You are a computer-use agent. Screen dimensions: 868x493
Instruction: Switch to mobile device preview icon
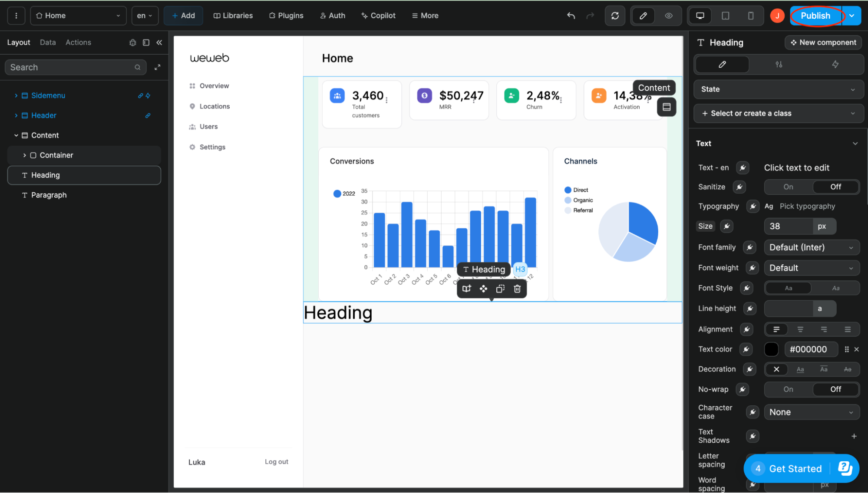[x=750, y=16]
